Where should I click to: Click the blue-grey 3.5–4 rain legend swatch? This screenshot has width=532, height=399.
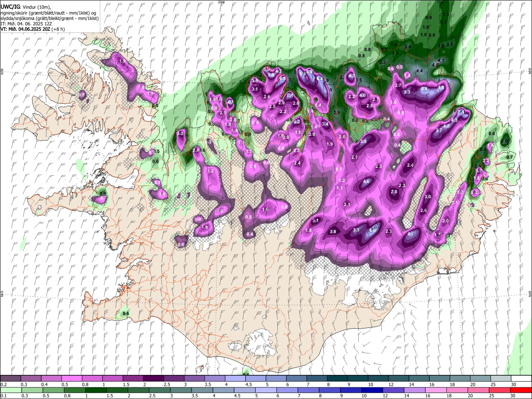click(202, 390)
